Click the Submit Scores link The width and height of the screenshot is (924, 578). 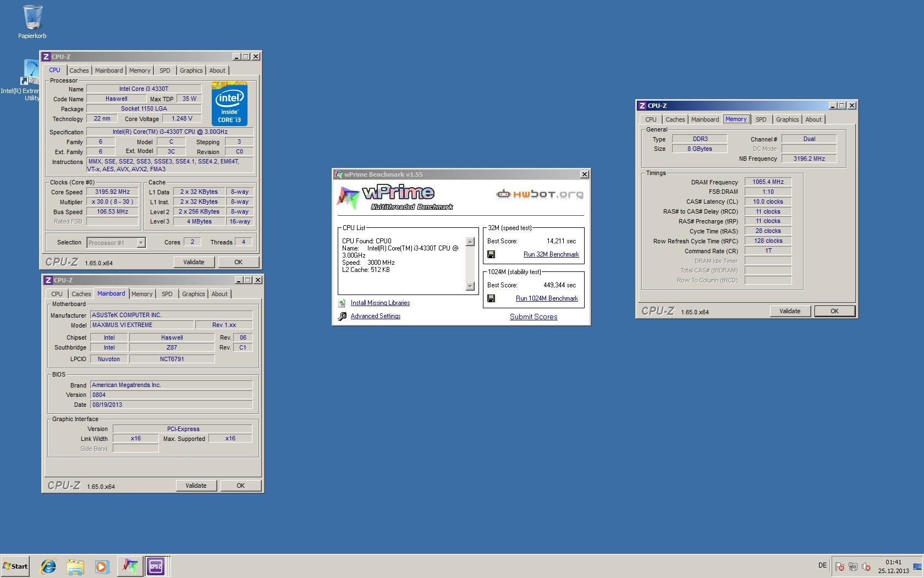point(533,317)
